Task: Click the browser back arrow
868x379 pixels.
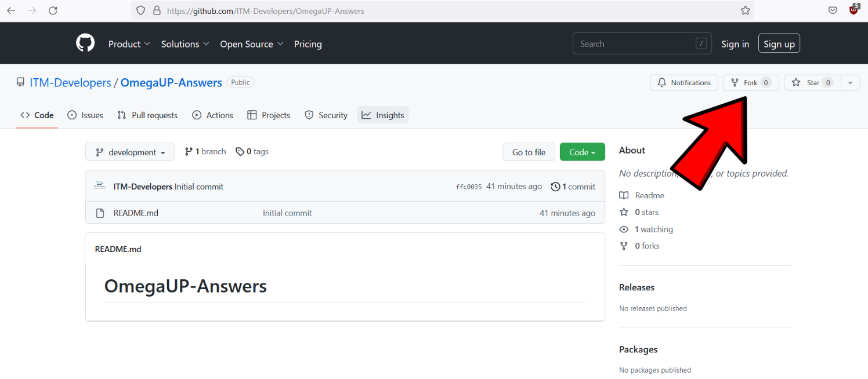Action: click(x=11, y=10)
